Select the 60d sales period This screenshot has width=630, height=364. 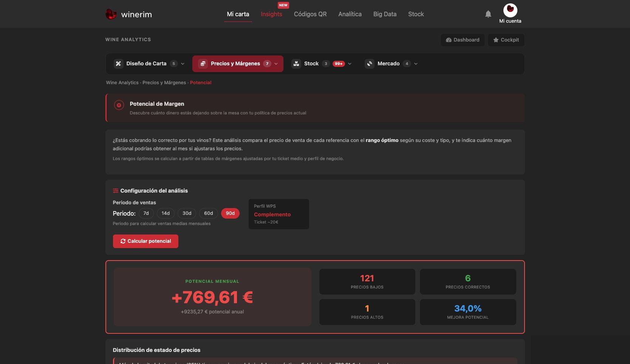click(x=209, y=213)
